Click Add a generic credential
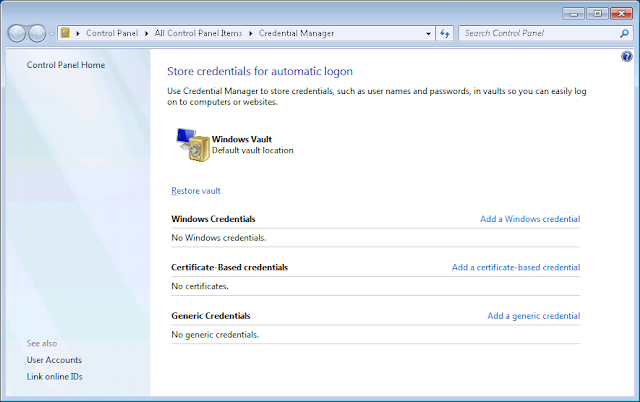Image resolution: width=640 pixels, height=402 pixels. 533,315
